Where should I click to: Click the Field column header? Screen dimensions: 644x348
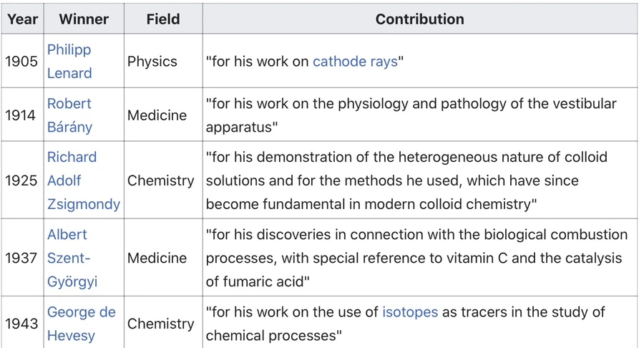[162, 19]
